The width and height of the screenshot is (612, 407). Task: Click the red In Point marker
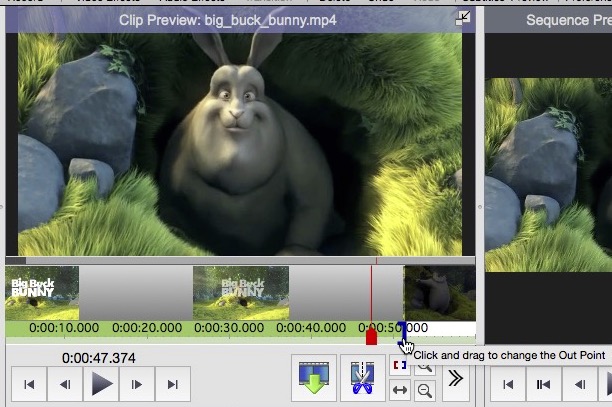[371, 337]
